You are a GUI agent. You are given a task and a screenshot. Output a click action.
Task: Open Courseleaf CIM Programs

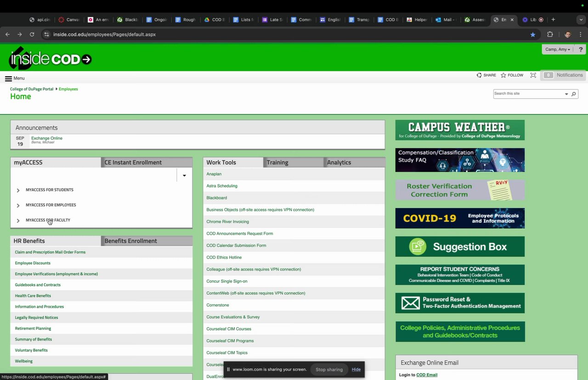coord(230,341)
